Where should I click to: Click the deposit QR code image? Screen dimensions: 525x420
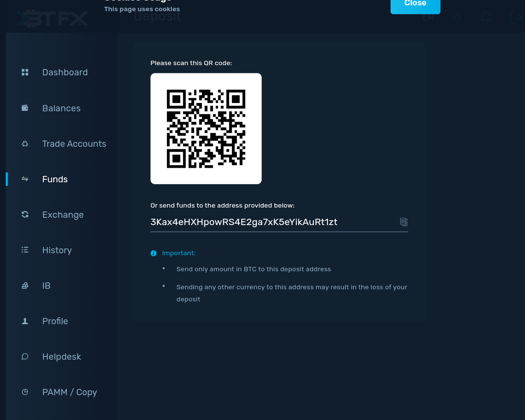(206, 128)
